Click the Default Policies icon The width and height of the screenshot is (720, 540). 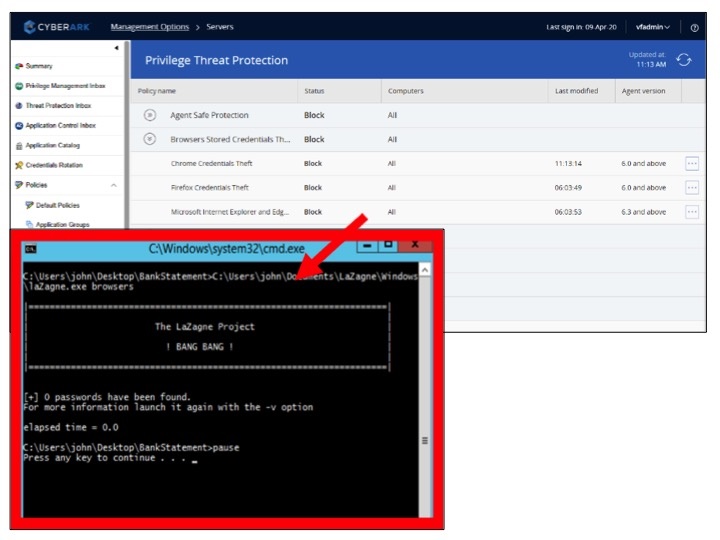click(29, 205)
